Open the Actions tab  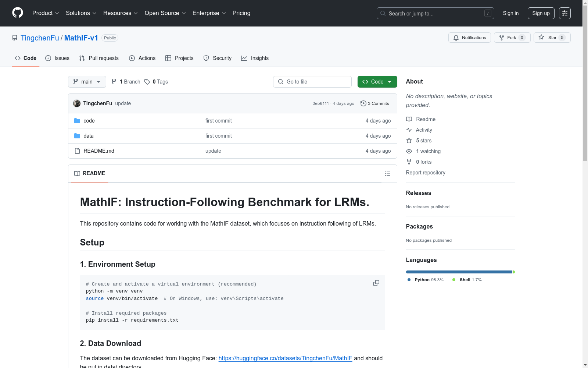[142, 58]
